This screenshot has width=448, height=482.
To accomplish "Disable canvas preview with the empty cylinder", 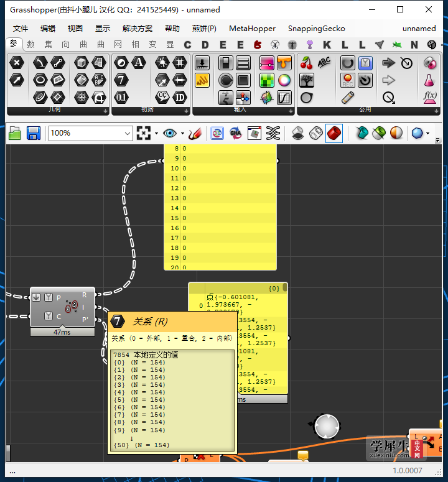I will (x=298, y=134).
